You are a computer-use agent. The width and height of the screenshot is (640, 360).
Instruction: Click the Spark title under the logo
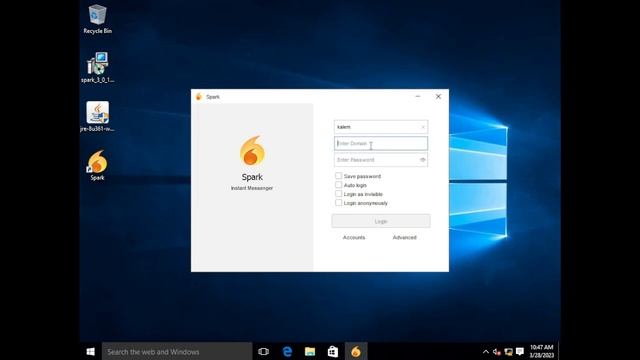pos(252,177)
